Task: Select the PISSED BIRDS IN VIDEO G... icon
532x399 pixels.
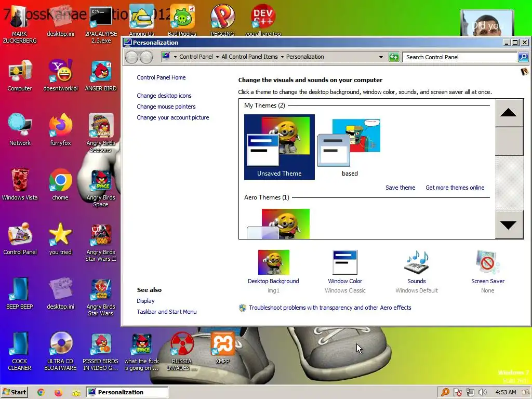Action: point(101,351)
